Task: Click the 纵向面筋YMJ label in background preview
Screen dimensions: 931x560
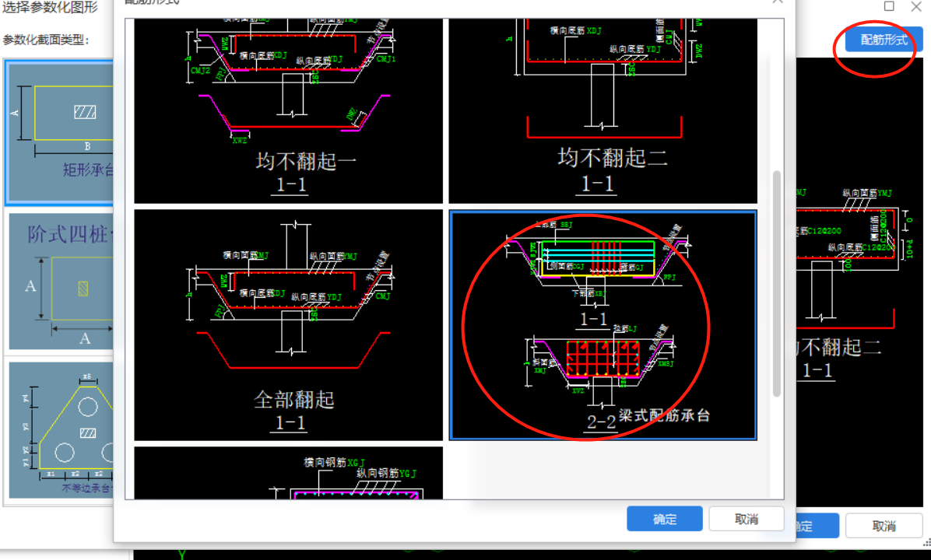Action: pyautogui.click(x=867, y=193)
